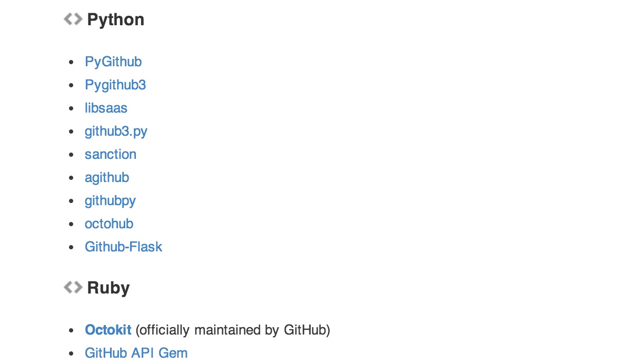This screenshot has height=364, width=634.
Task: Click the 'officially maintained by GitHub' text
Action: pyautogui.click(x=233, y=330)
